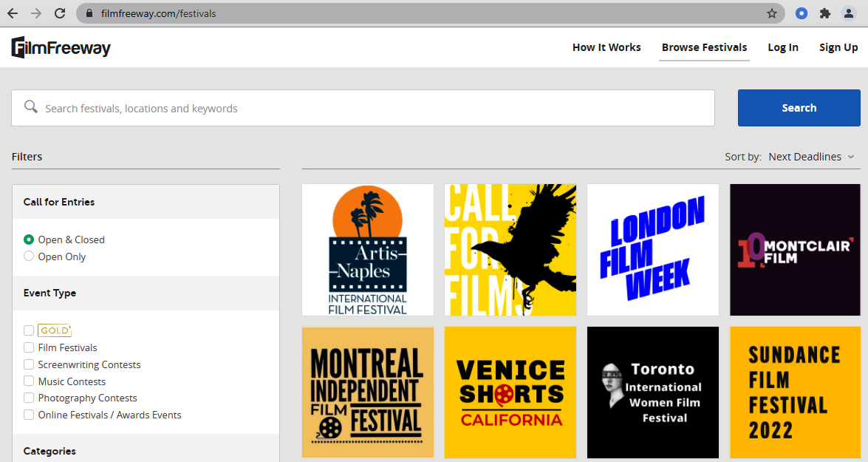
Task: Open the Browse Festivals tab
Action: (704, 47)
